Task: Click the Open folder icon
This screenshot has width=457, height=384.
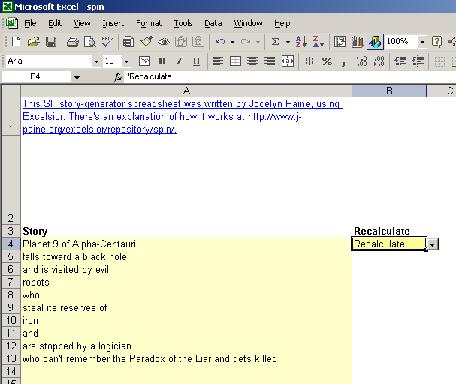Action: (x=33, y=42)
